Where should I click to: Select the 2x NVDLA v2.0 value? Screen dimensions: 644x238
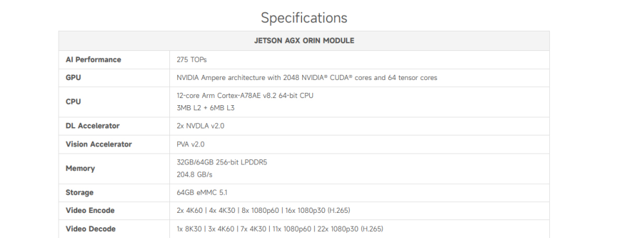(x=200, y=126)
